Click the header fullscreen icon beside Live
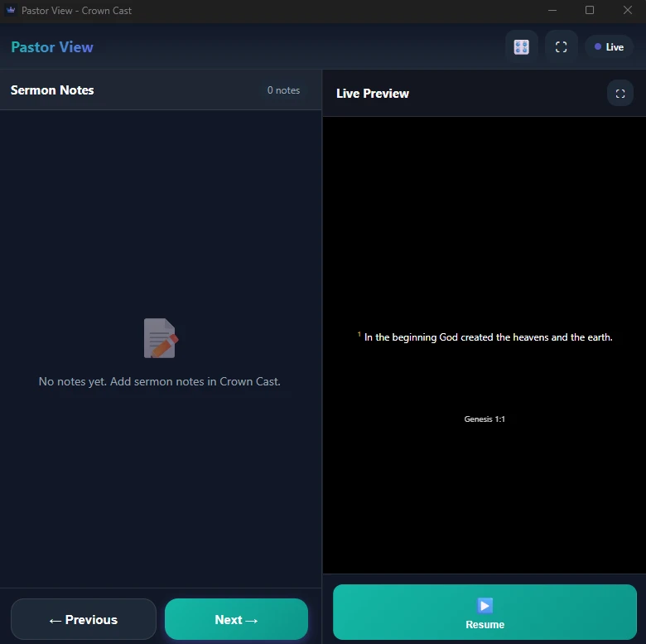646x644 pixels. pyautogui.click(x=561, y=47)
